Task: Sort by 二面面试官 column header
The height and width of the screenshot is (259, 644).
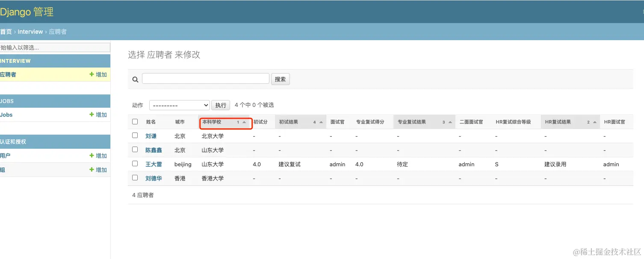Action: [471, 122]
